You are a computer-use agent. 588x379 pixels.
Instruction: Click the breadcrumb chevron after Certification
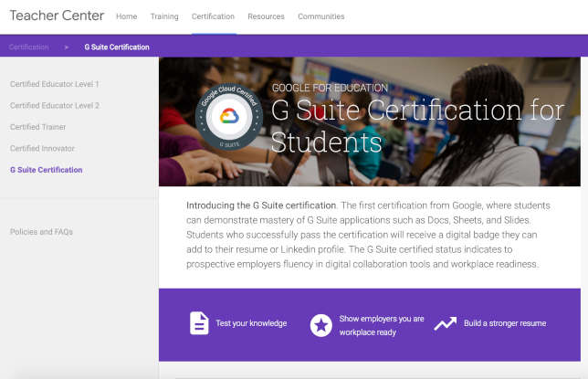pos(67,47)
